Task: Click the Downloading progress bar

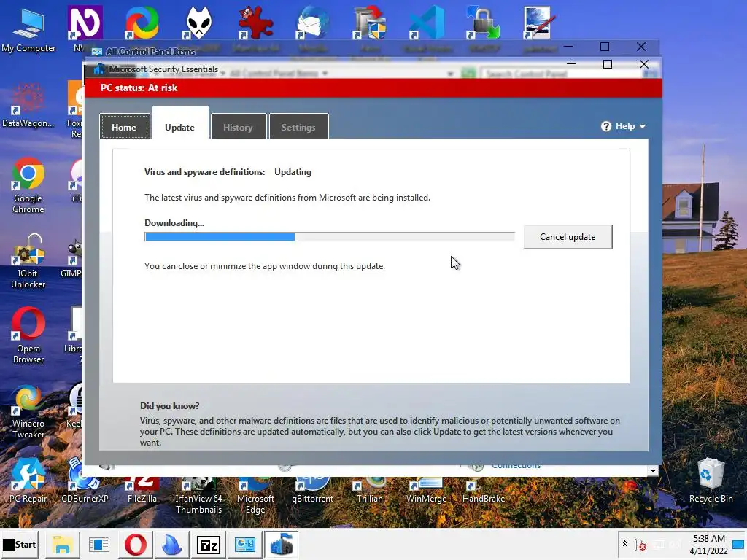Action: click(x=330, y=237)
